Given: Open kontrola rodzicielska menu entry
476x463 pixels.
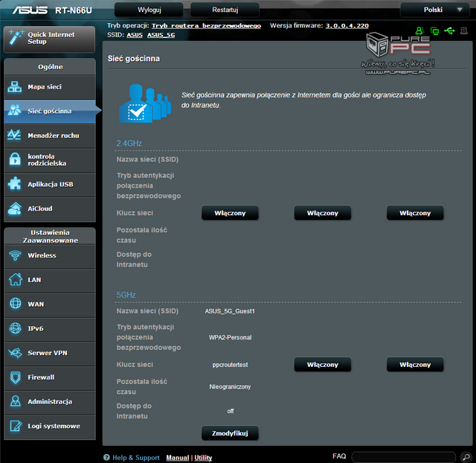Looking at the screenshot, I should click(50, 160).
